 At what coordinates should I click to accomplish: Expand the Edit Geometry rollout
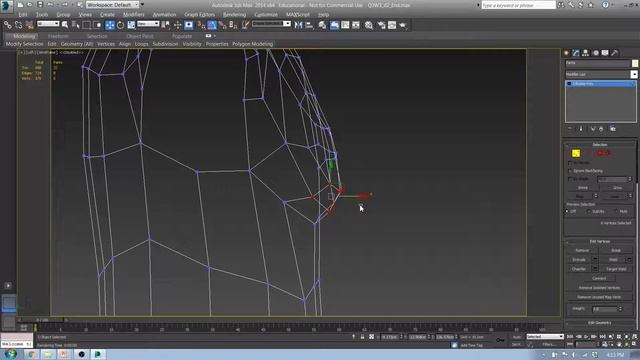(x=600, y=322)
